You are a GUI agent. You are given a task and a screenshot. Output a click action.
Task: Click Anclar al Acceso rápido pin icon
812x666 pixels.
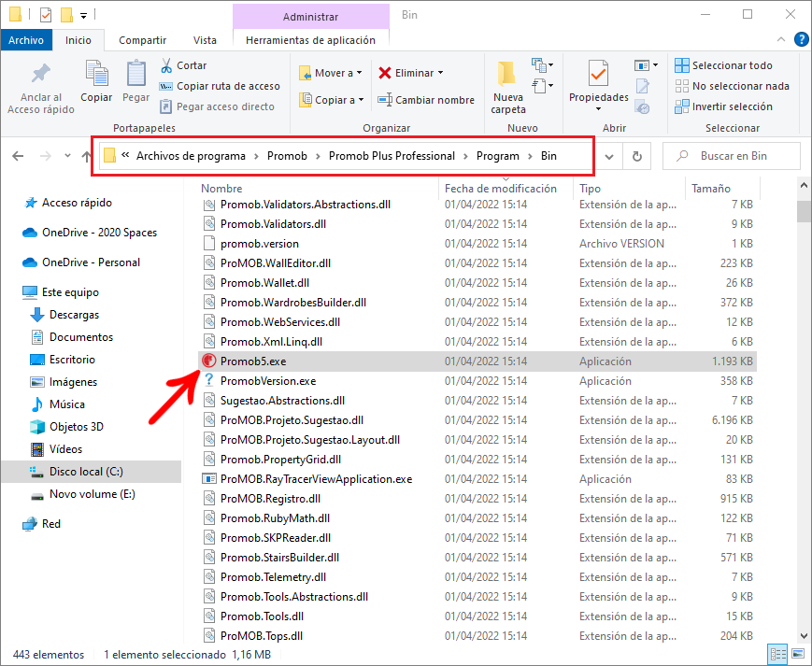tap(41, 74)
